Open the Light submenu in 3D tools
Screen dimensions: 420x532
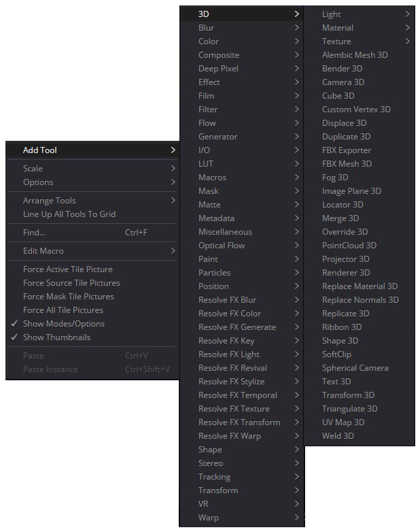(x=360, y=14)
